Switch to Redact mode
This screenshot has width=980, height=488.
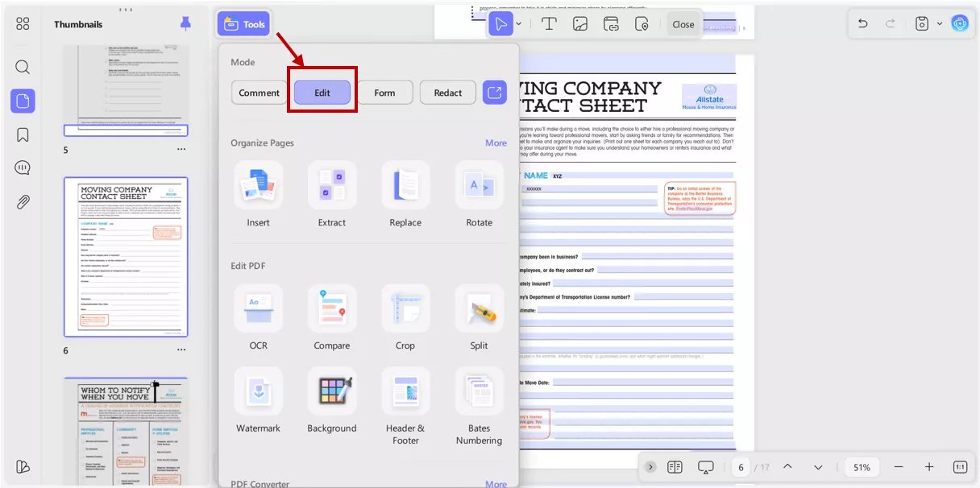click(448, 93)
